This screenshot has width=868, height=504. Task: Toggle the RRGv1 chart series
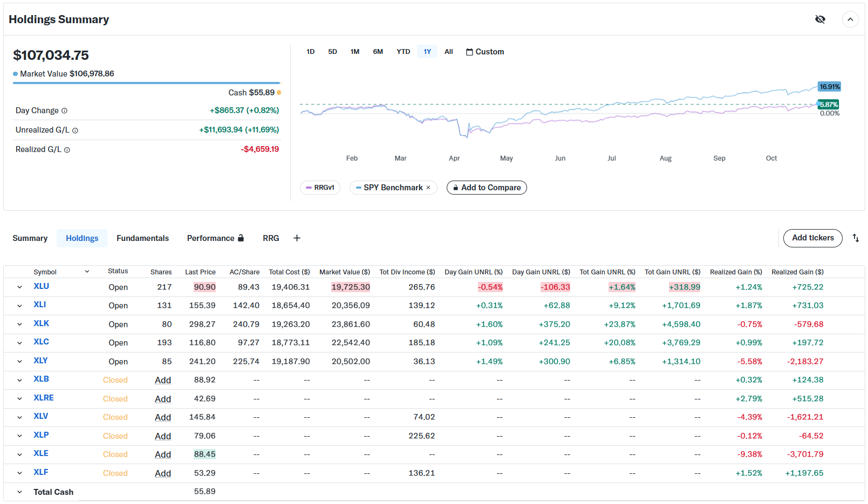pyautogui.click(x=320, y=188)
